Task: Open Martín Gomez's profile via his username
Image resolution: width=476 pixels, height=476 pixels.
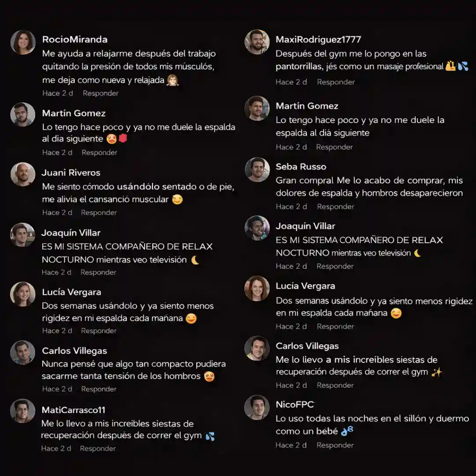Action: point(74,113)
